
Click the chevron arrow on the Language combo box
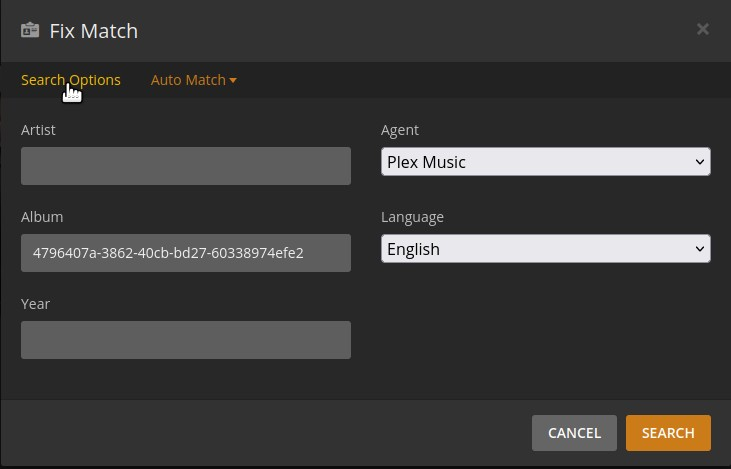pyautogui.click(x=699, y=249)
